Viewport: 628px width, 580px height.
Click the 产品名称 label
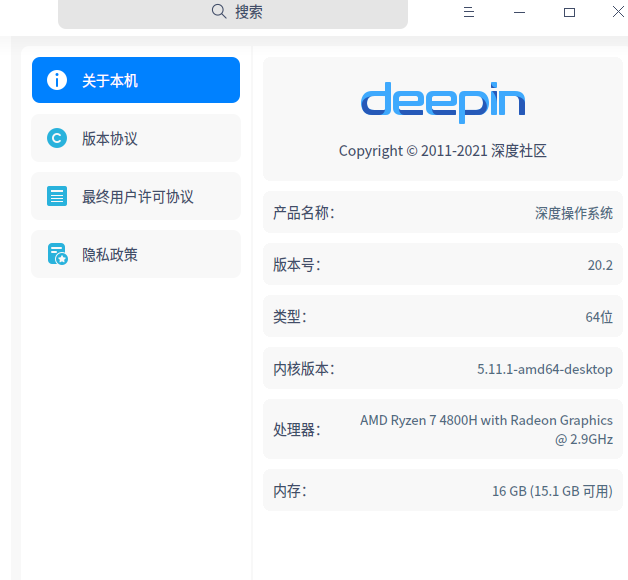tap(304, 213)
